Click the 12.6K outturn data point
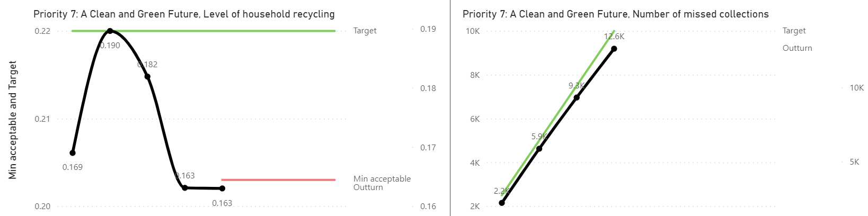The image size is (868, 216). (x=614, y=49)
